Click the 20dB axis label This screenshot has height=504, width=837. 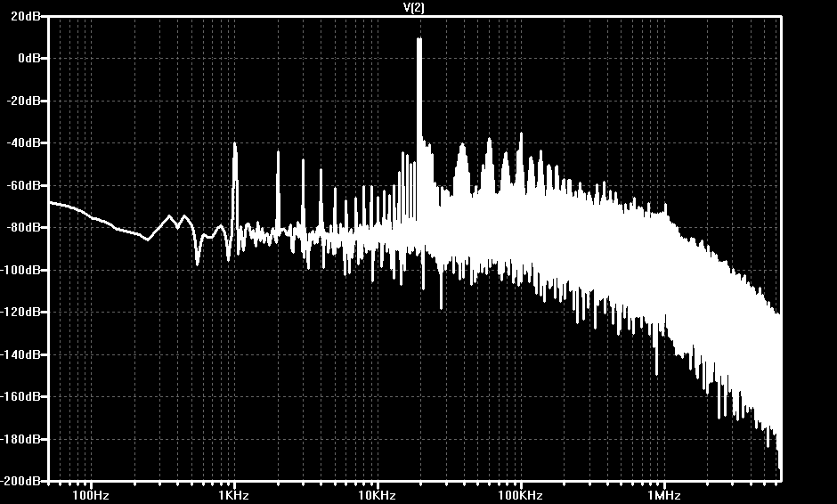25,16
